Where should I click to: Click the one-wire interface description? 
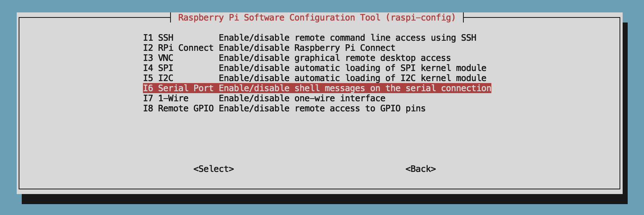[x=302, y=98]
